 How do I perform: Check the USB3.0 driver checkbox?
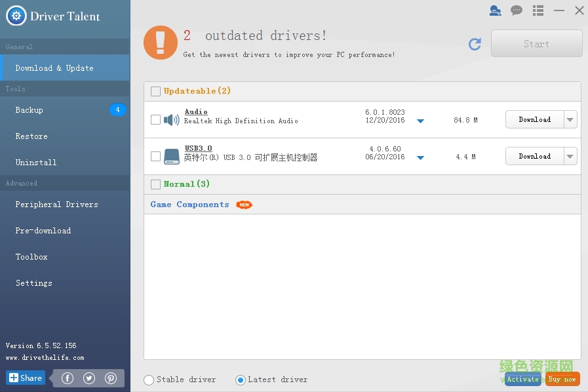(x=155, y=156)
